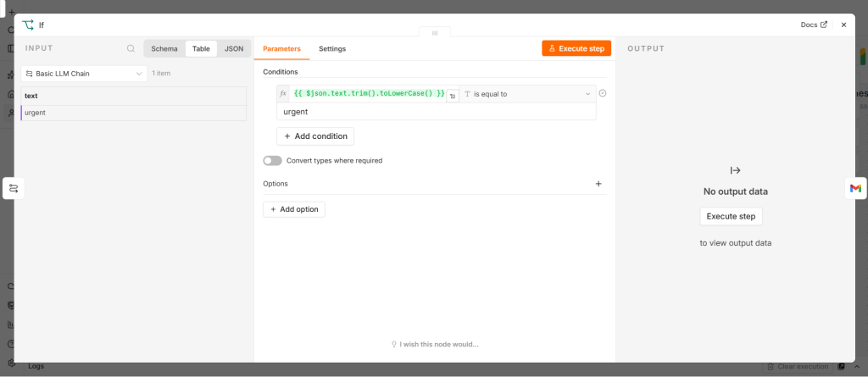Viewport: 868px width, 377px height.
Task: Click the plus icon in background sidebar
Action: 11,12
